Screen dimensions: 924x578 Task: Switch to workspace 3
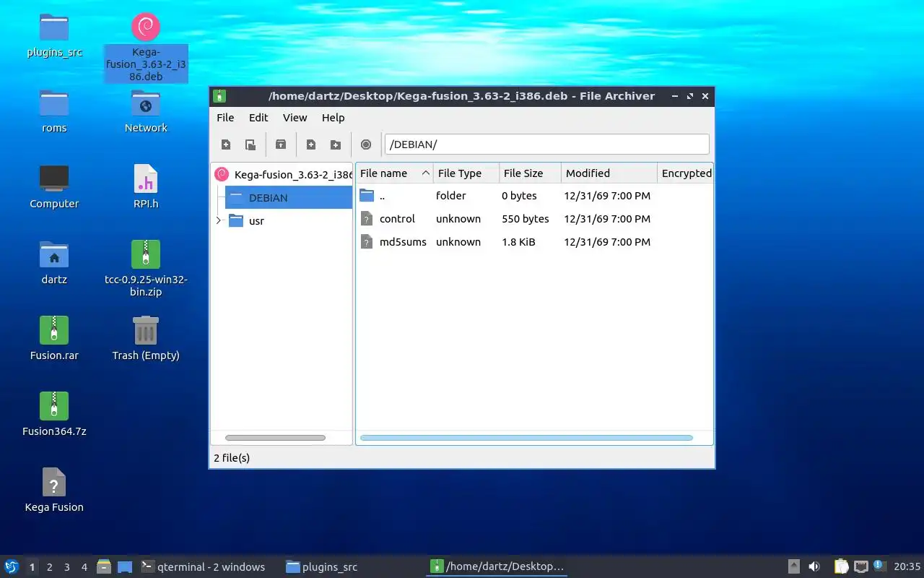click(x=66, y=567)
